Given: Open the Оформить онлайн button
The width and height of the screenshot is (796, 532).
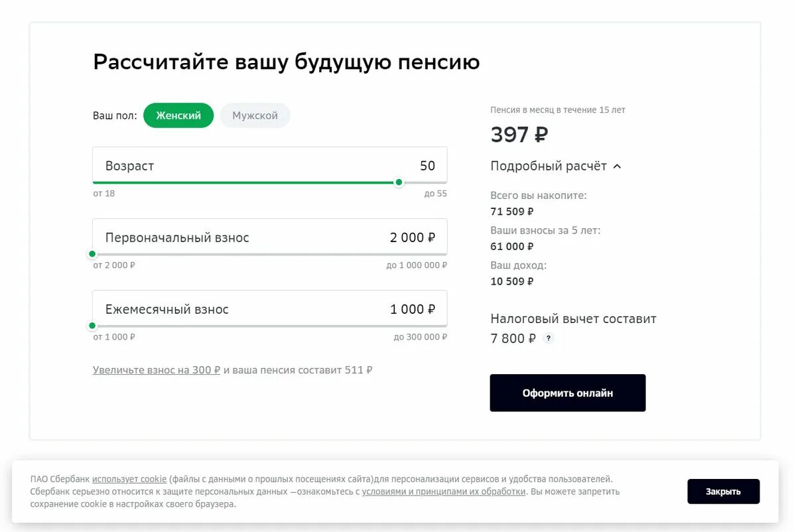Looking at the screenshot, I should tap(568, 393).
